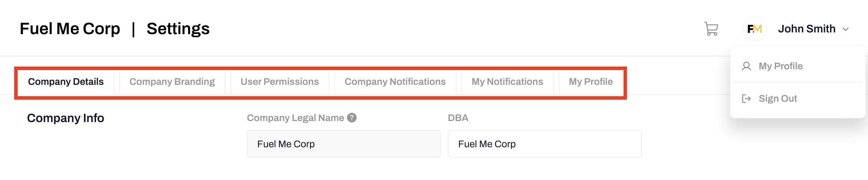Select My Profile from user dropdown menu
The image size is (868, 180).
(780, 66)
